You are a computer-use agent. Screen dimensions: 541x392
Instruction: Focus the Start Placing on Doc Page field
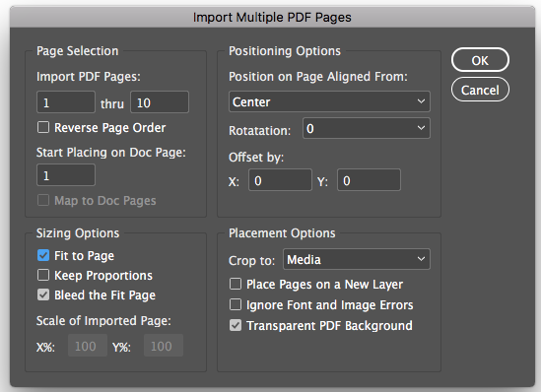tap(66, 175)
